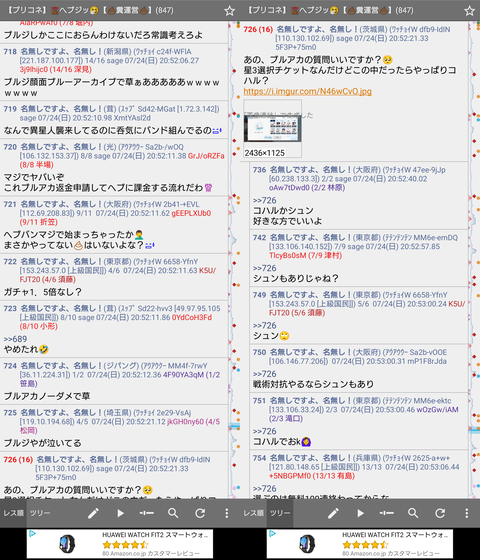The height and width of the screenshot is (560, 480).
Task: Open left pane three-dot overflow menu
Action: (x=226, y=513)
